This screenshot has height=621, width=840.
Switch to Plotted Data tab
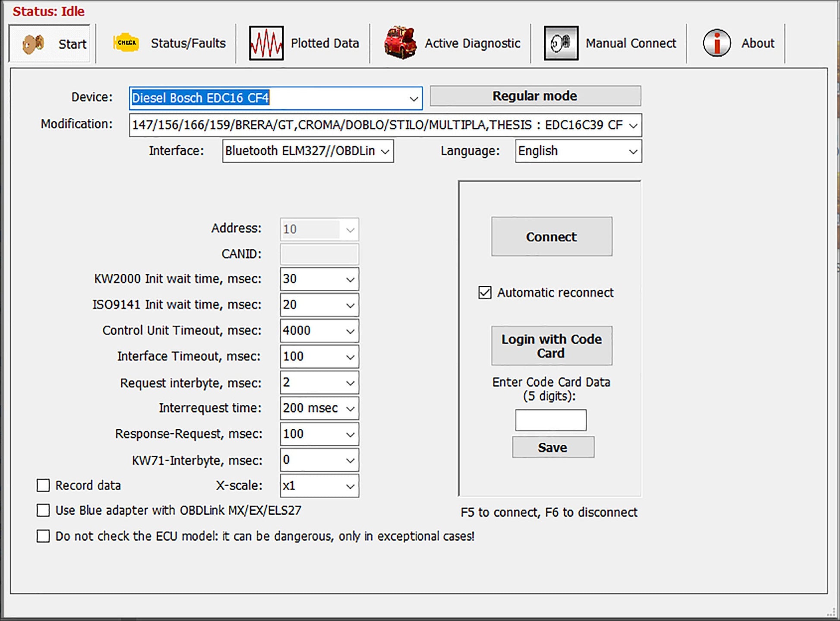point(325,43)
